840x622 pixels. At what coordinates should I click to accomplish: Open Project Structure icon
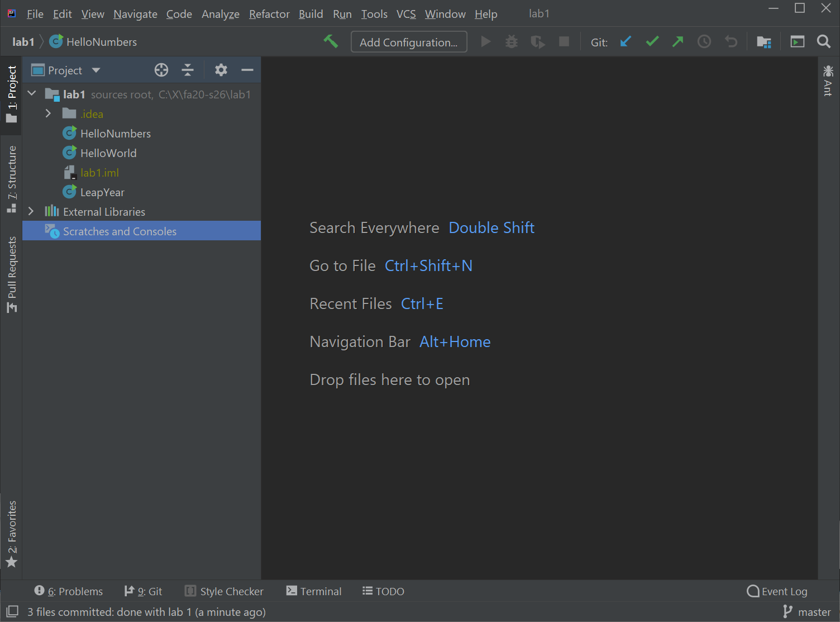[763, 42]
